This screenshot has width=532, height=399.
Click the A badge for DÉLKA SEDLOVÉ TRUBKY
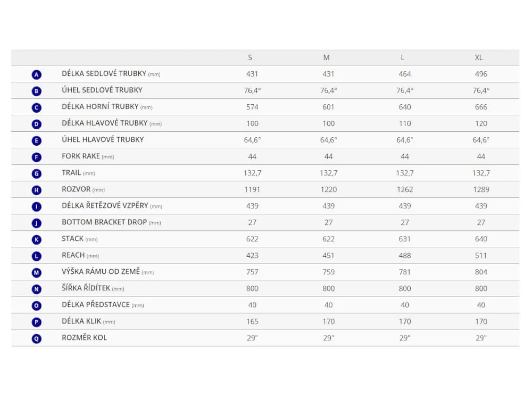[x=37, y=74]
